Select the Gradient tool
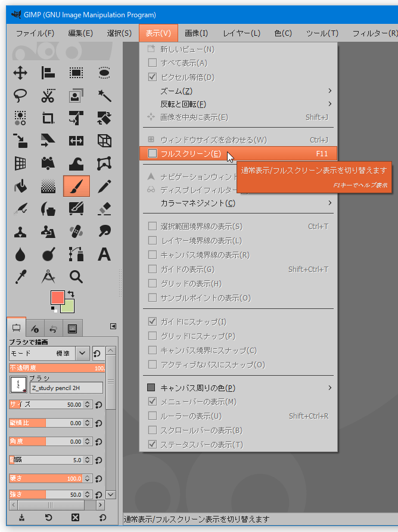The image size is (398, 532). [48, 186]
